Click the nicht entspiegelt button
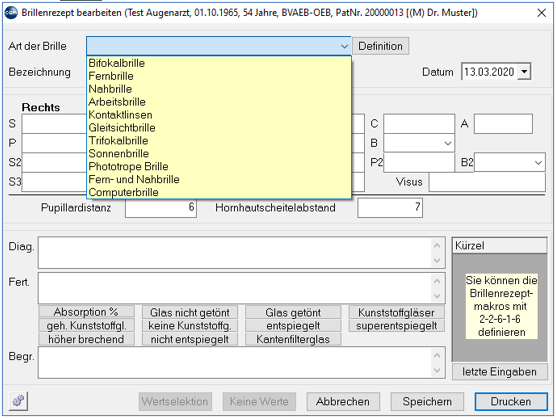 click(x=190, y=339)
